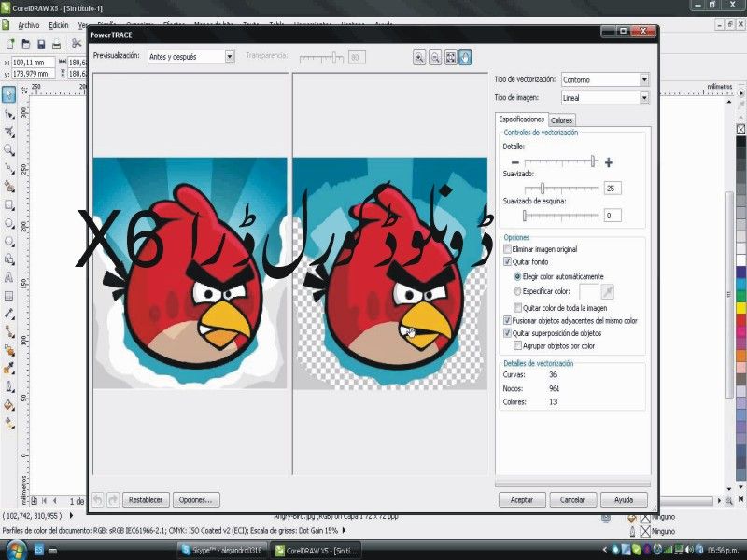Click the Suavizado value field

613,189
